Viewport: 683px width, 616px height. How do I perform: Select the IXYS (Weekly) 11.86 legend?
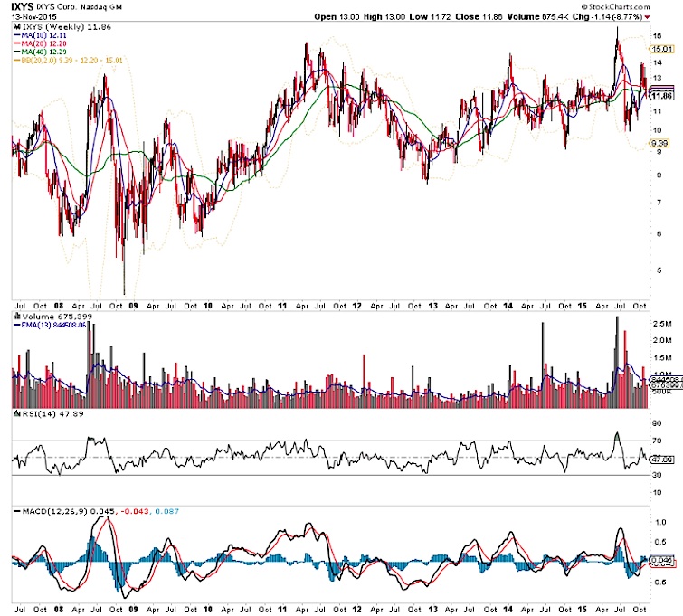coord(66,27)
